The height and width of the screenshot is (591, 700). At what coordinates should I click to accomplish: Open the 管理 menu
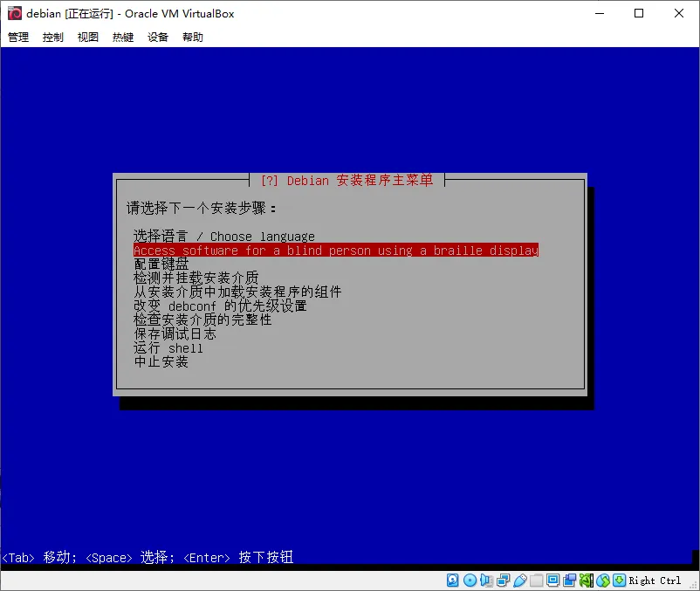coord(18,37)
